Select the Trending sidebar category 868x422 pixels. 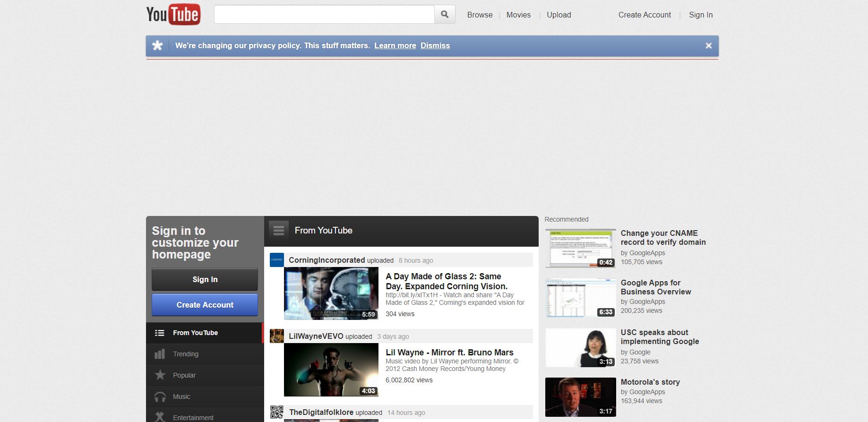(205, 354)
